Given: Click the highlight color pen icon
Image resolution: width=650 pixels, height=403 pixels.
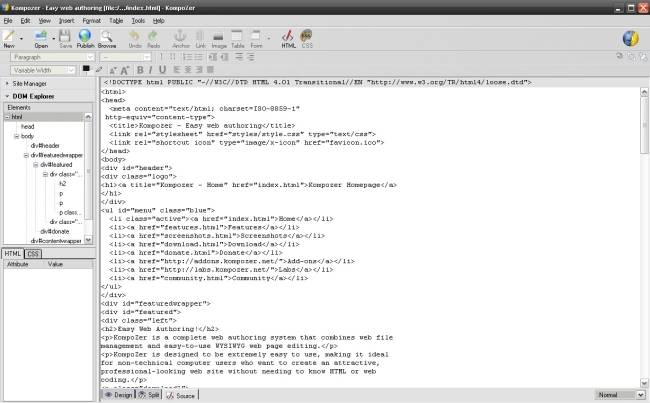Looking at the screenshot, I should point(99,70).
